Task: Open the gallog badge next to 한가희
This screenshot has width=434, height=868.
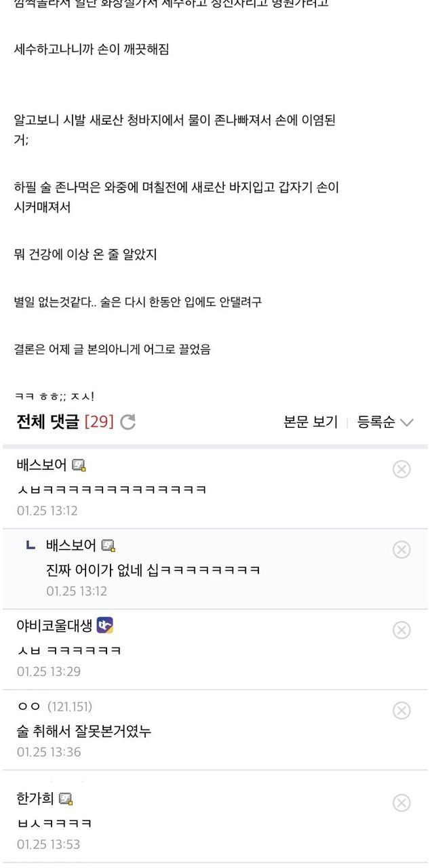Action: coord(66,799)
